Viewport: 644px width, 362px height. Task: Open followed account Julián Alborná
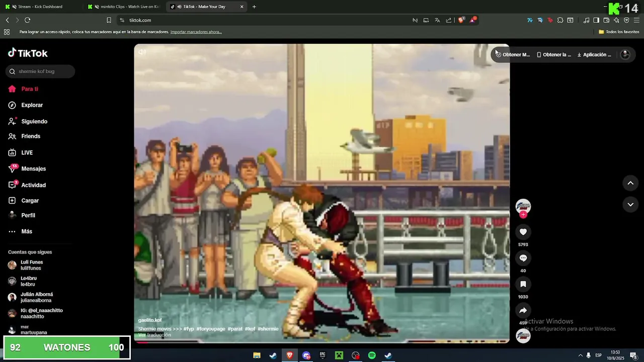coord(30,297)
